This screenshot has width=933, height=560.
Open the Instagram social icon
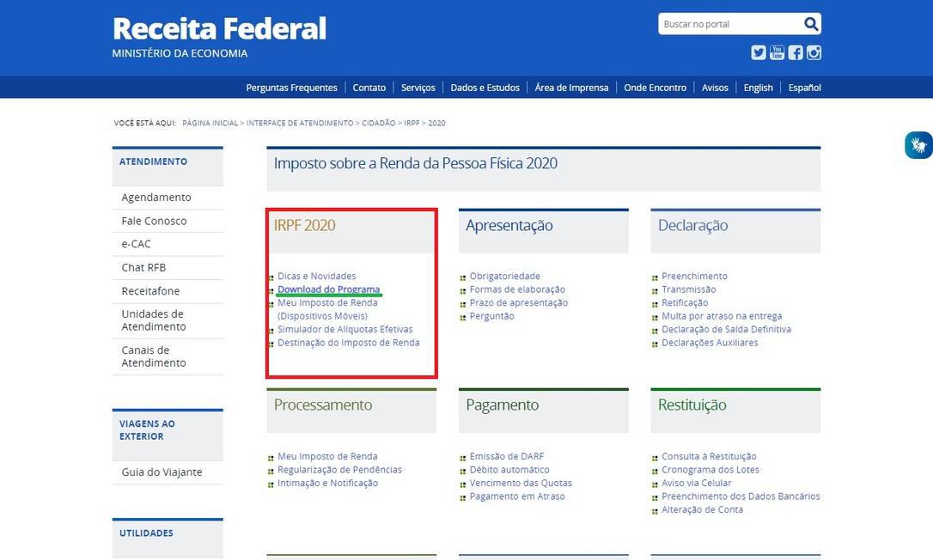pos(814,52)
